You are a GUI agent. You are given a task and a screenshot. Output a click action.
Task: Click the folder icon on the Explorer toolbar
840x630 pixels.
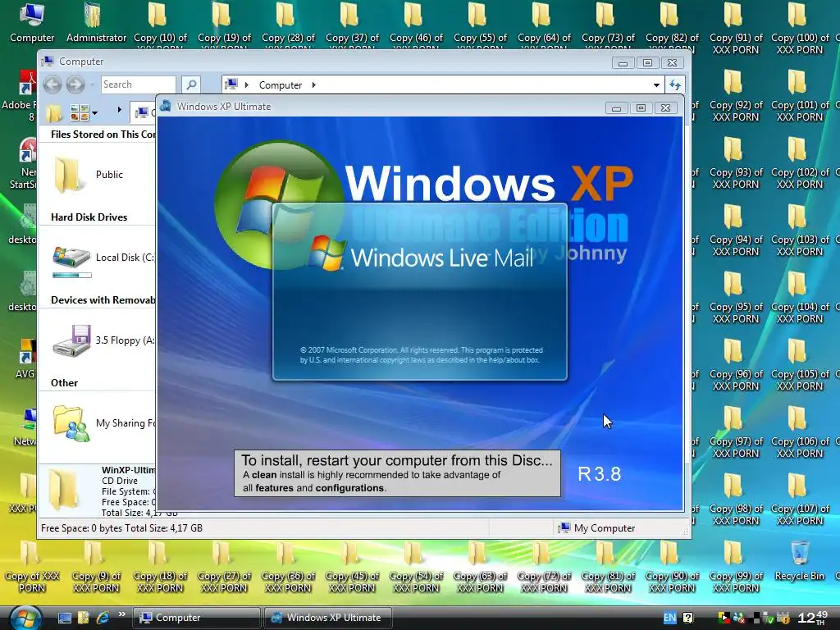pos(53,113)
